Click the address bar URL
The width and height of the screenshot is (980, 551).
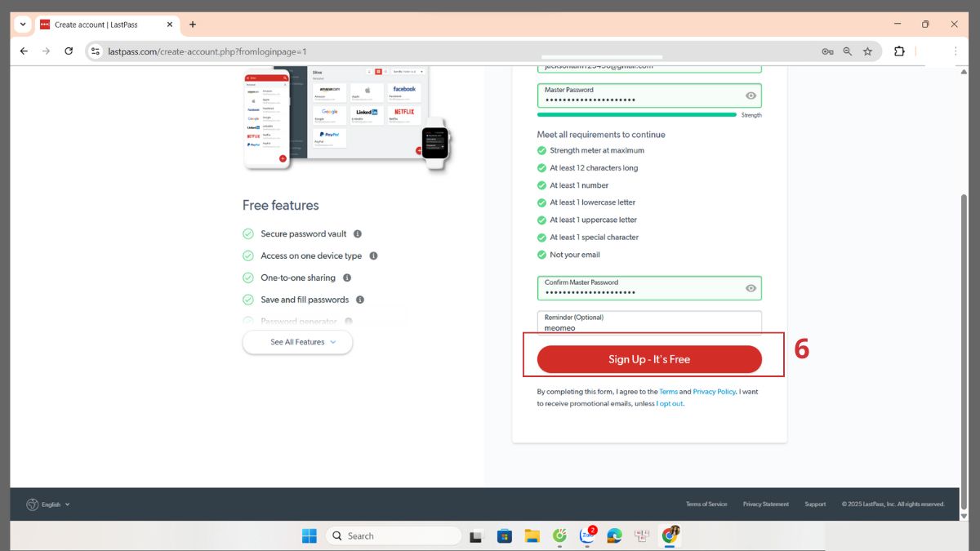coord(207,51)
